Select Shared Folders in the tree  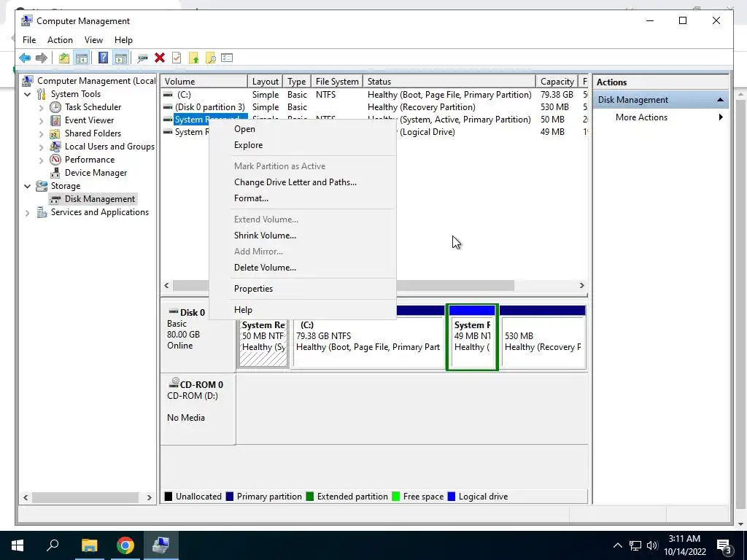(93, 133)
